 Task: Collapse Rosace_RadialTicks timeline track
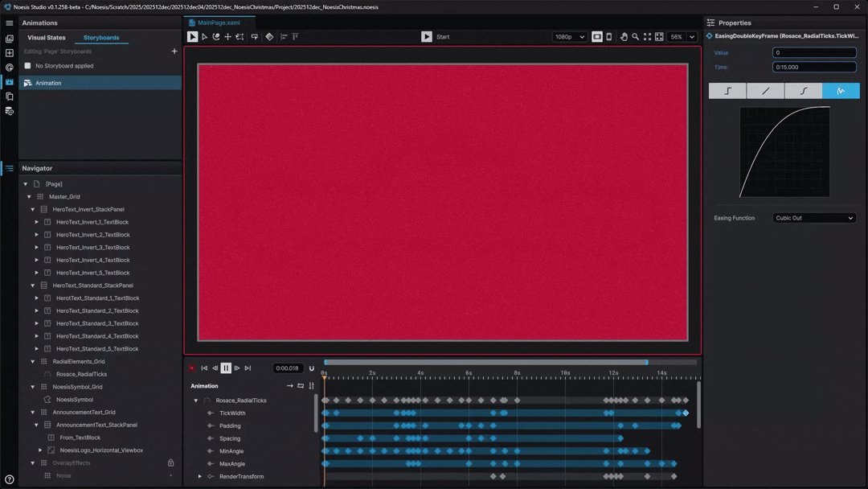[x=195, y=401]
